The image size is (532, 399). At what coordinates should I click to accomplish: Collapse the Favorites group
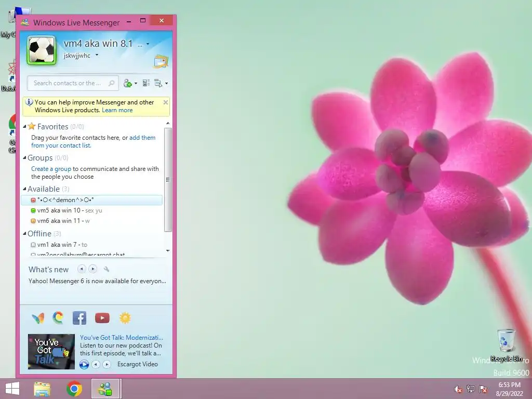[x=24, y=127]
